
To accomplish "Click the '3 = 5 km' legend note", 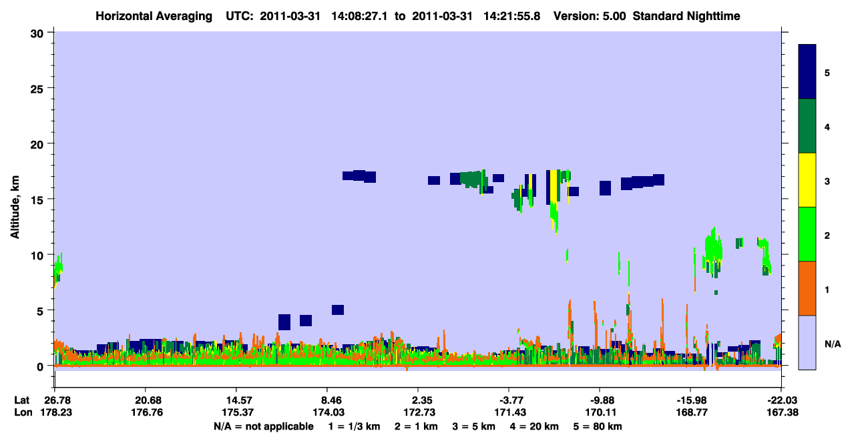I will (474, 426).
